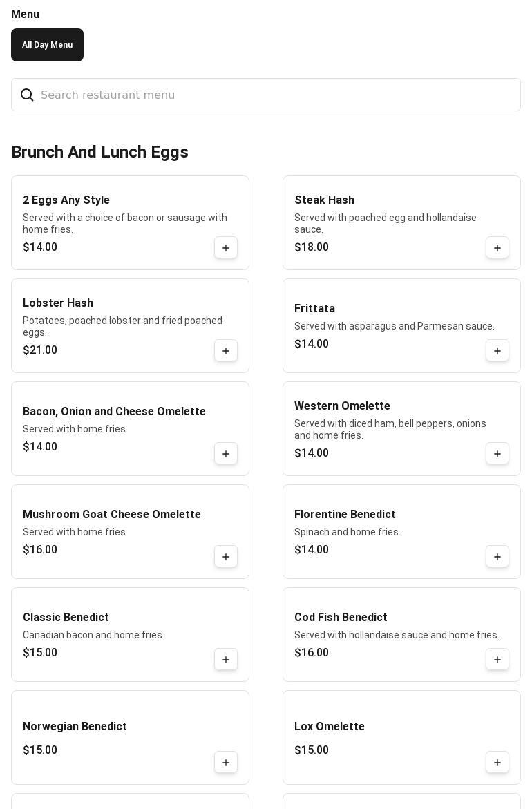Open the Frittata item title
Viewport: 532px width, 809px height.
click(x=314, y=308)
